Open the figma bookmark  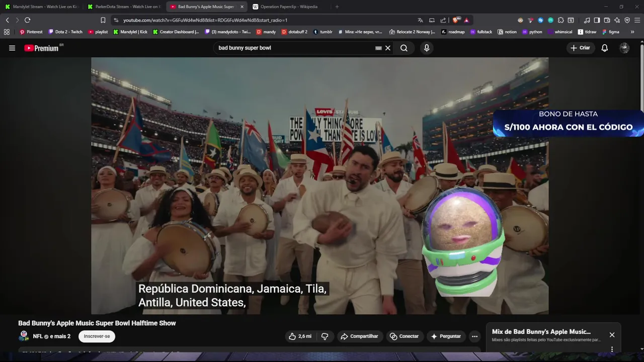[x=611, y=32]
